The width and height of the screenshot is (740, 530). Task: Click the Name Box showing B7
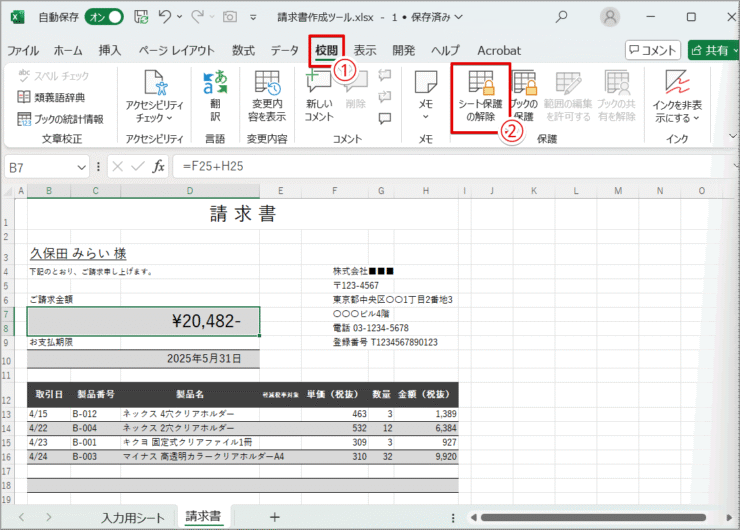point(39,168)
